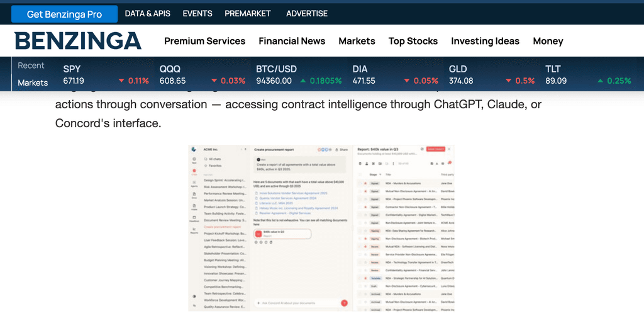Screen dimensions: 644x323
Task: Open the QQQ ticker quote
Action: pos(170,69)
